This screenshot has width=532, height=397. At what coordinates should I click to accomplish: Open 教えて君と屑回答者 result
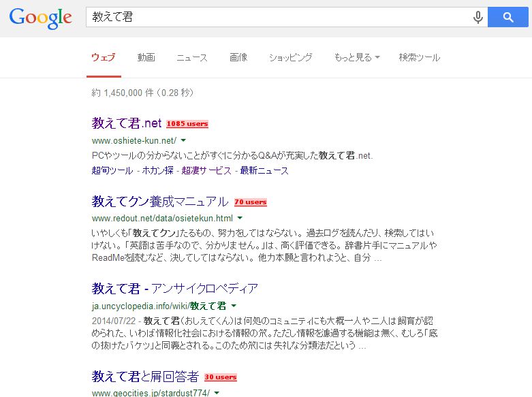coord(145,377)
